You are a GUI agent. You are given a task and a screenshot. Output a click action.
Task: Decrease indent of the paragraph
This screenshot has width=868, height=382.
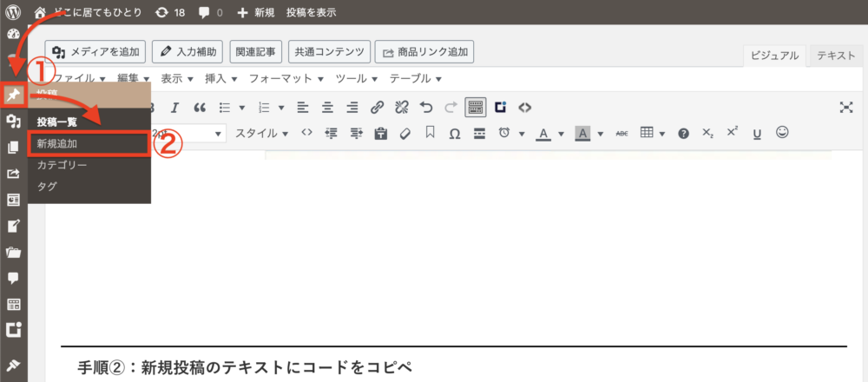tap(332, 134)
